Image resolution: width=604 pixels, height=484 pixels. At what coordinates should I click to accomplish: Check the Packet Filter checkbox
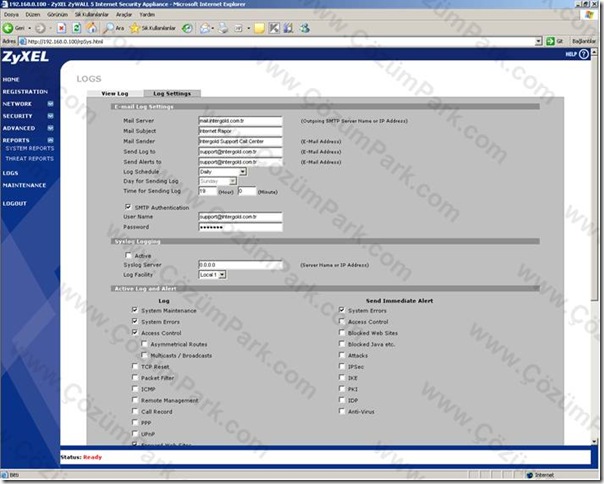click(x=135, y=377)
